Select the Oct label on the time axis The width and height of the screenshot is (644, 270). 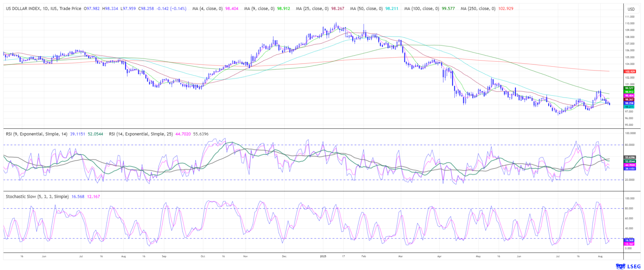(x=203, y=256)
